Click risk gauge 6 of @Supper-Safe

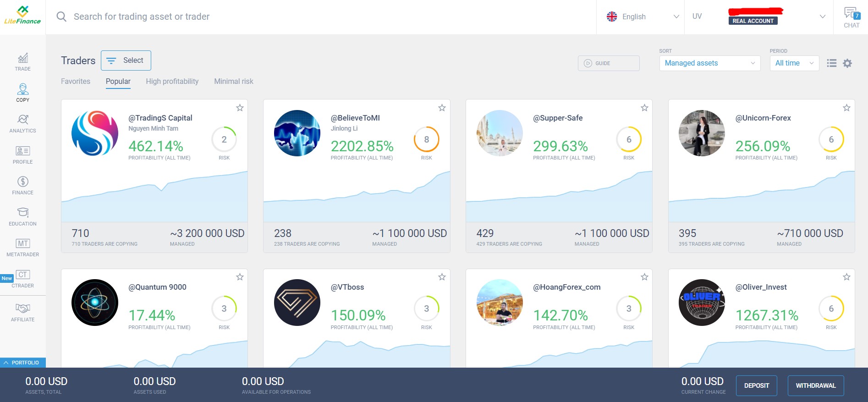[629, 139]
